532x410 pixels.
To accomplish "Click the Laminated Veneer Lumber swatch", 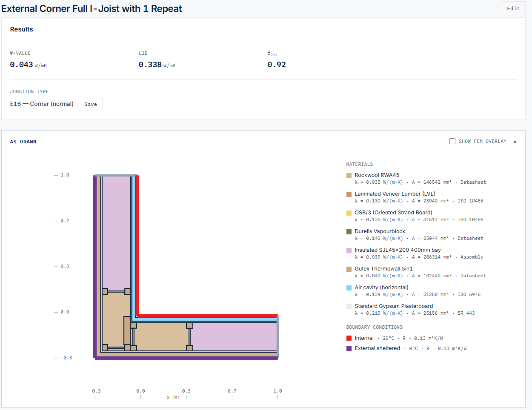I will 349,194.
